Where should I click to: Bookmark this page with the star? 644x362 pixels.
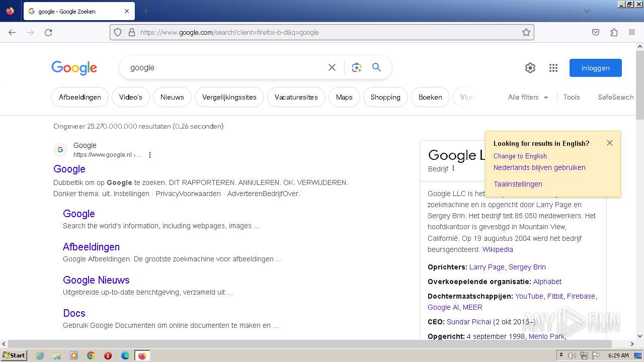[526, 32]
